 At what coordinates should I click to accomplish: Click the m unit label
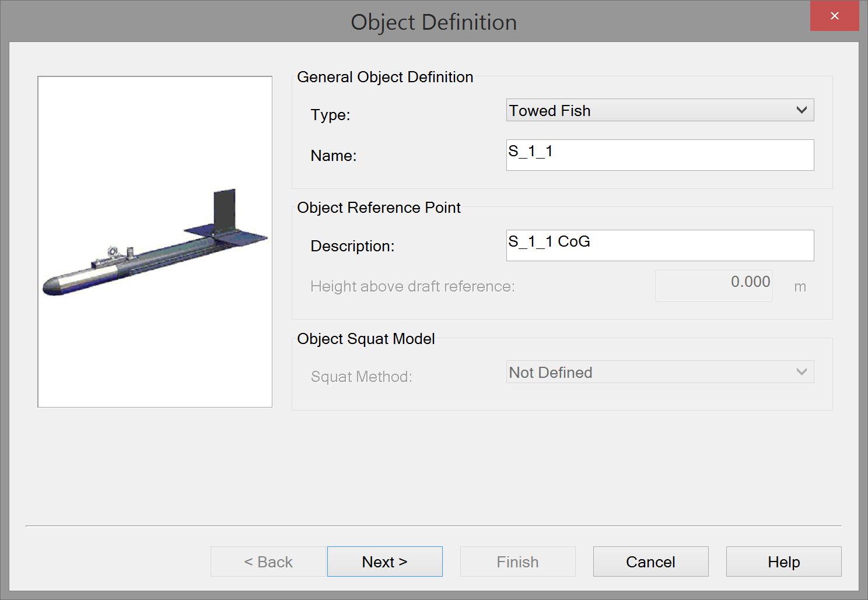[800, 287]
